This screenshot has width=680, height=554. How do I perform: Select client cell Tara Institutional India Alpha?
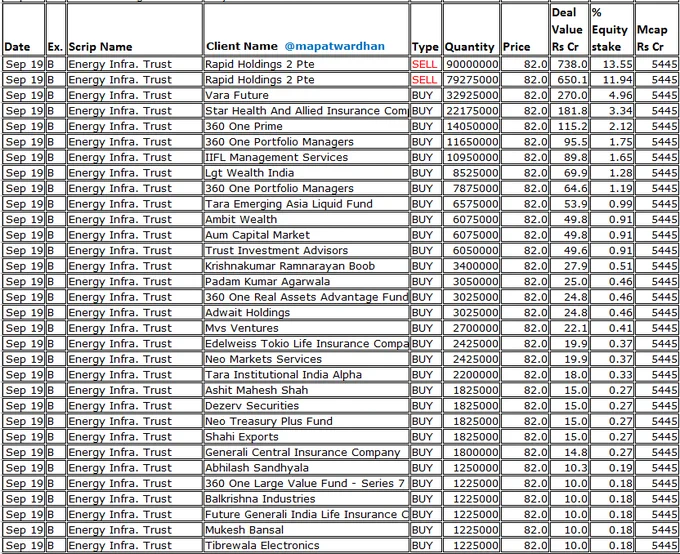(x=306, y=375)
